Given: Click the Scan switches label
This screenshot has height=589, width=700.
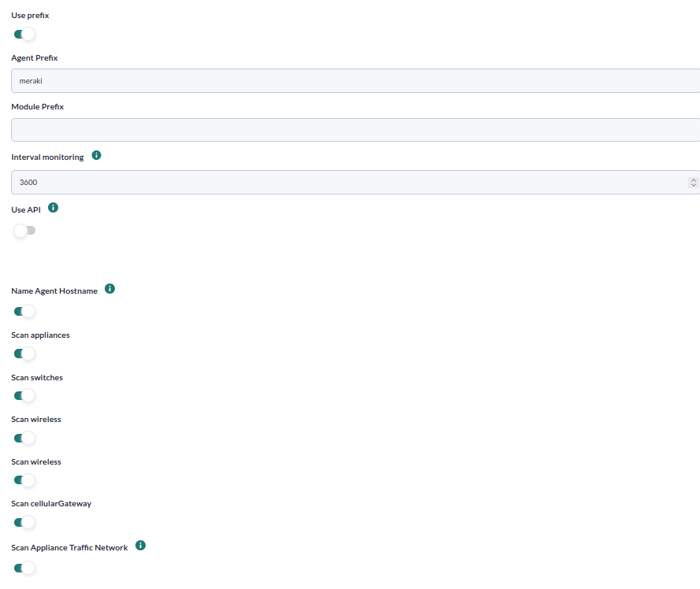Looking at the screenshot, I should [x=37, y=378].
